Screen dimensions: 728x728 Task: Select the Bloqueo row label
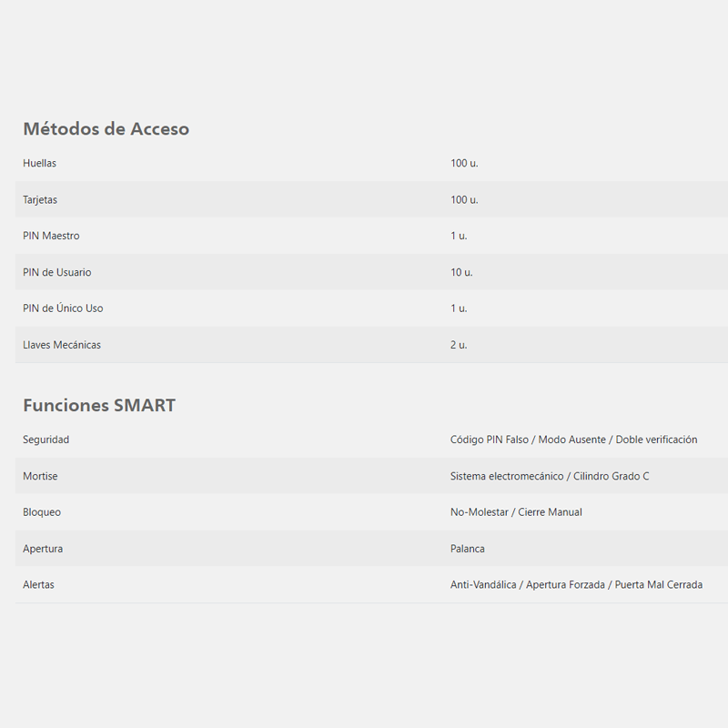[42, 512]
